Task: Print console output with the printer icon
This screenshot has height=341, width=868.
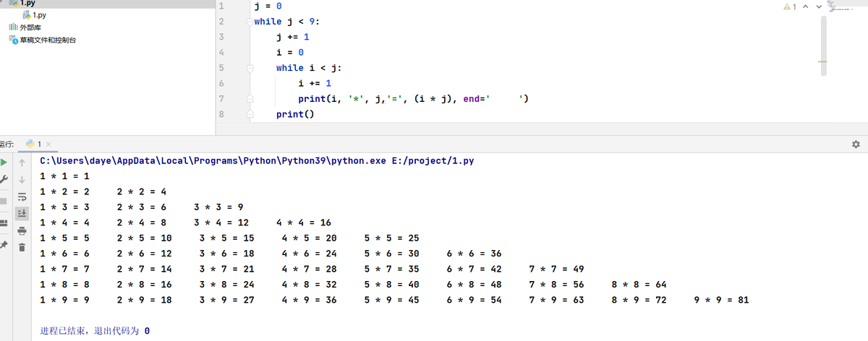Action: [22, 231]
